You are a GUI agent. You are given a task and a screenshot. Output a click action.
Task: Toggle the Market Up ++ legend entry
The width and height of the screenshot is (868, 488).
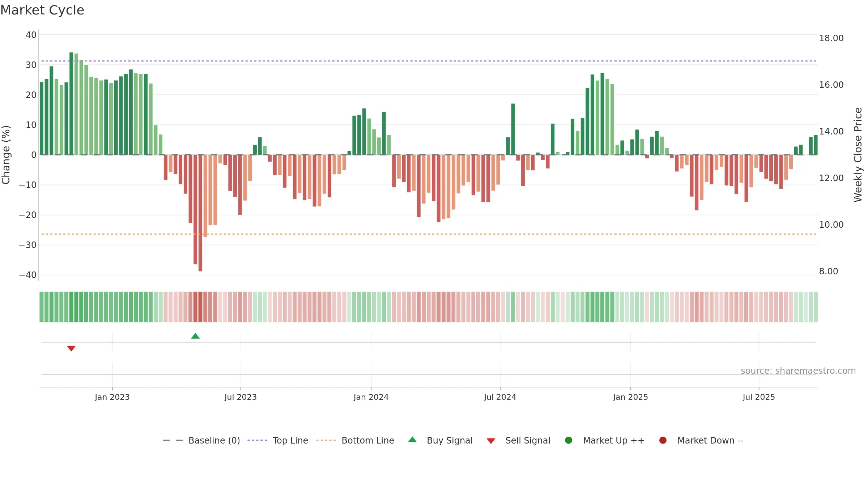click(604, 440)
